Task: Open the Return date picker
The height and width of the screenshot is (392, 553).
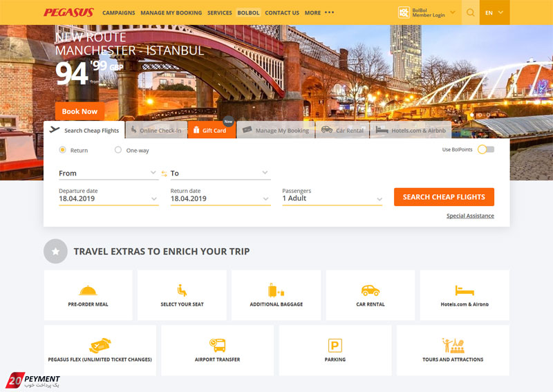Action: [221, 196]
